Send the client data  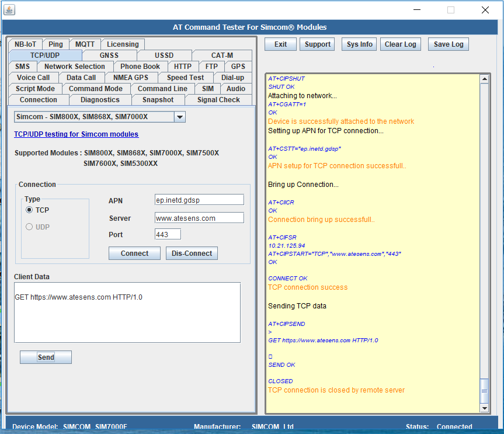point(46,357)
